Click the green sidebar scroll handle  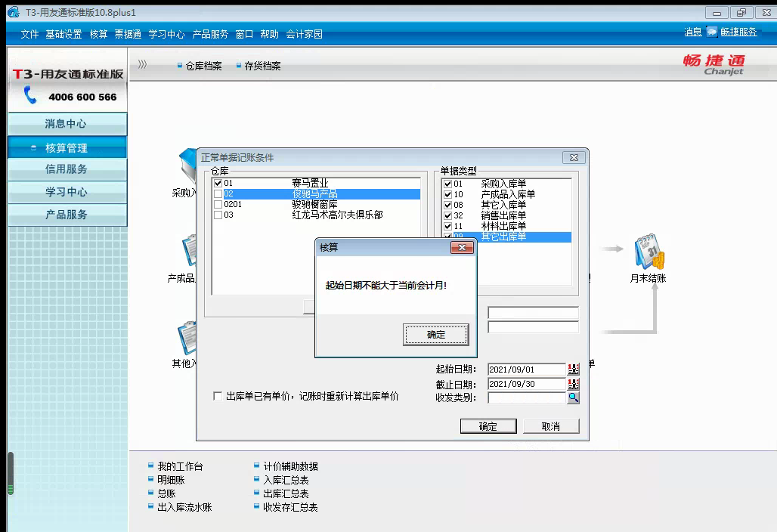(11, 473)
